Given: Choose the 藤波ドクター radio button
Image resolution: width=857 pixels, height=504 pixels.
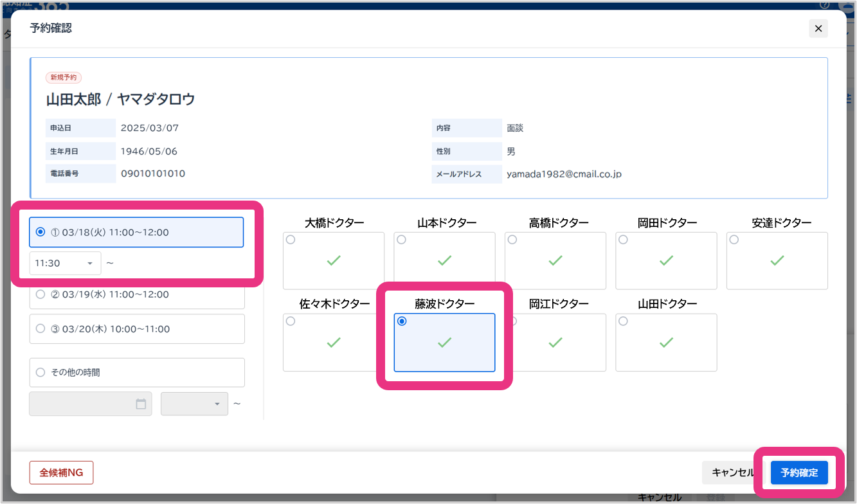Looking at the screenshot, I should [402, 321].
